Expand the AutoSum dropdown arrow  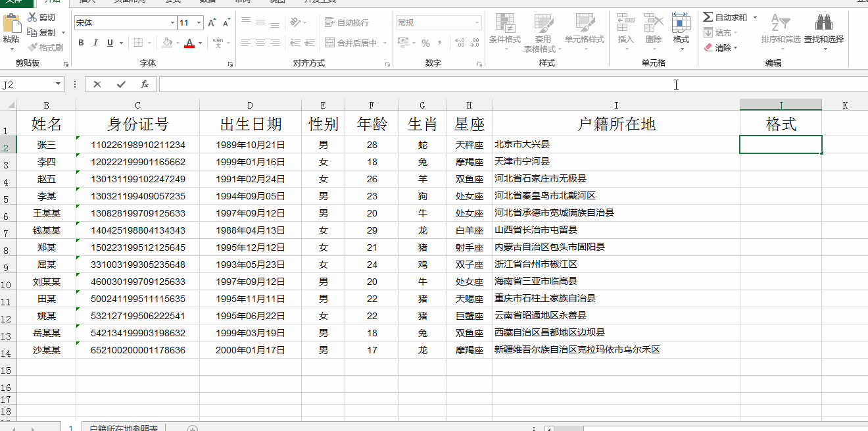(755, 17)
